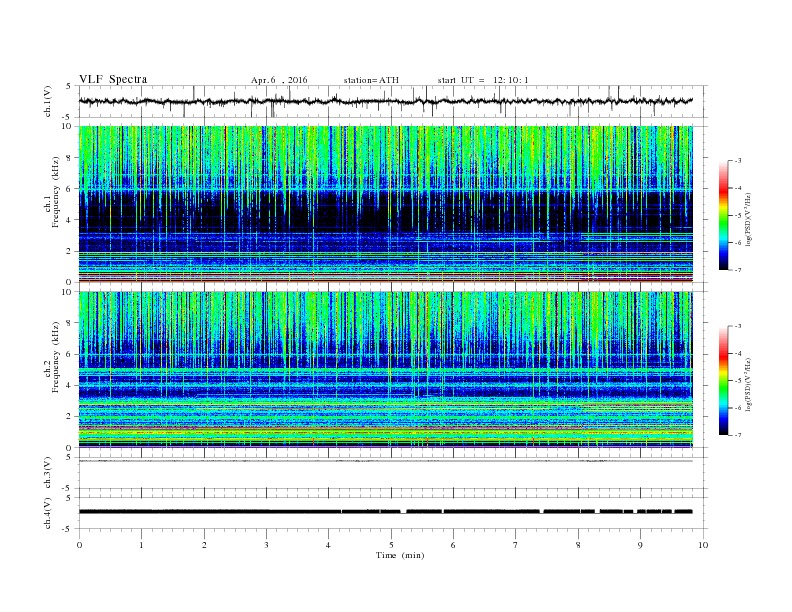Select the "ch.4(V)" axis label
This screenshot has width=792, height=612.
coord(48,513)
